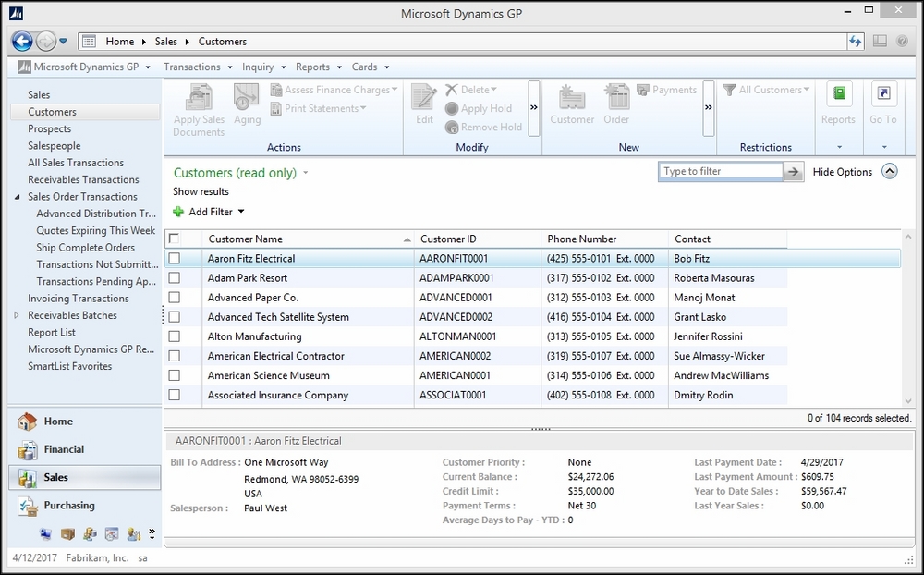924x575 pixels.
Task: Expand the Modify group overflow chevron
Action: tap(534, 108)
